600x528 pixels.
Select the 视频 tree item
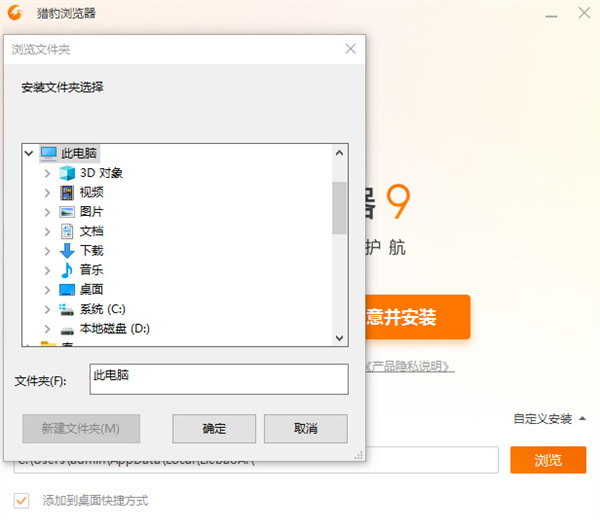91,192
